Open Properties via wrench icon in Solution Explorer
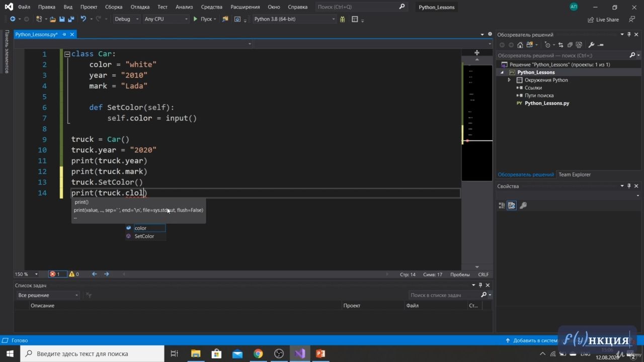Image resolution: width=644 pixels, height=362 pixels. [x=591, y=45]
